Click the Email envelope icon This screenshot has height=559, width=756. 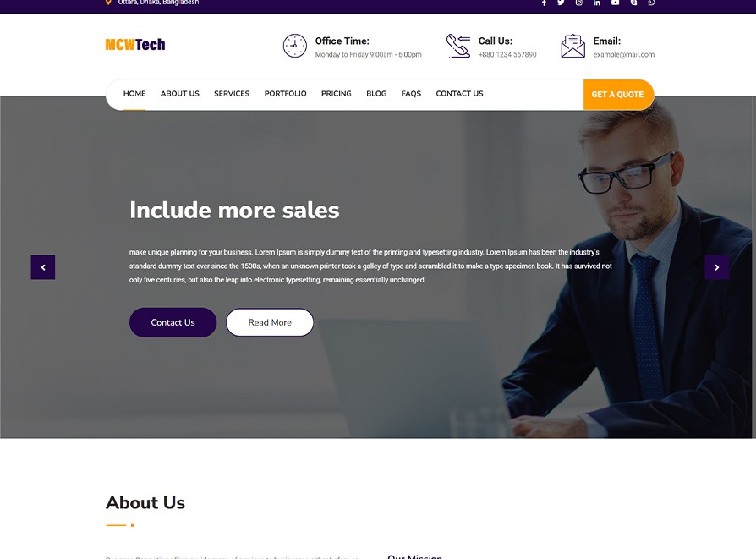[572, 46]
